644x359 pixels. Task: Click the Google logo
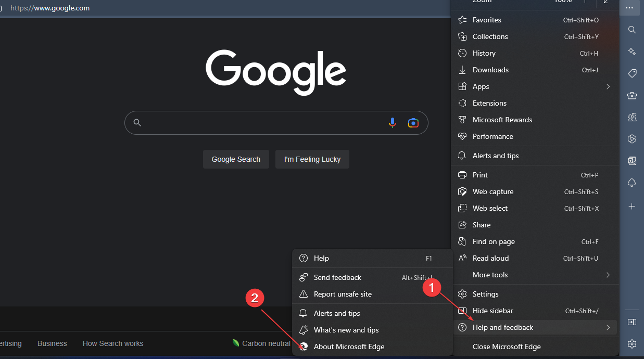click(x=276, y=73)
